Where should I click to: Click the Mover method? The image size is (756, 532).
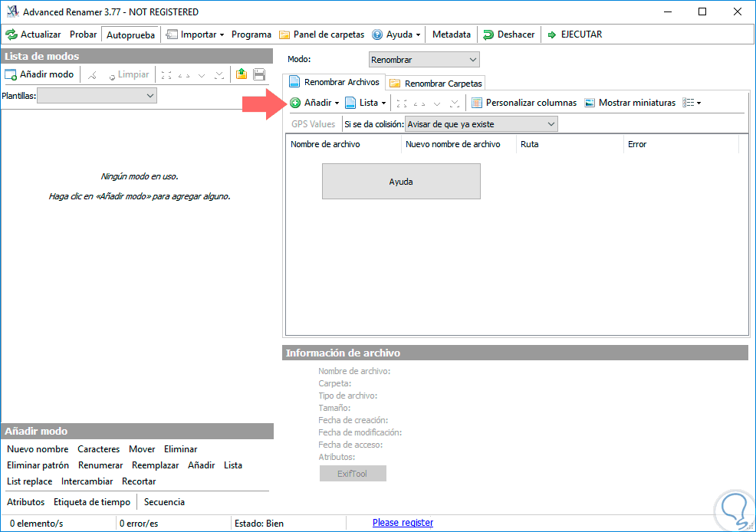coord(142,449)
